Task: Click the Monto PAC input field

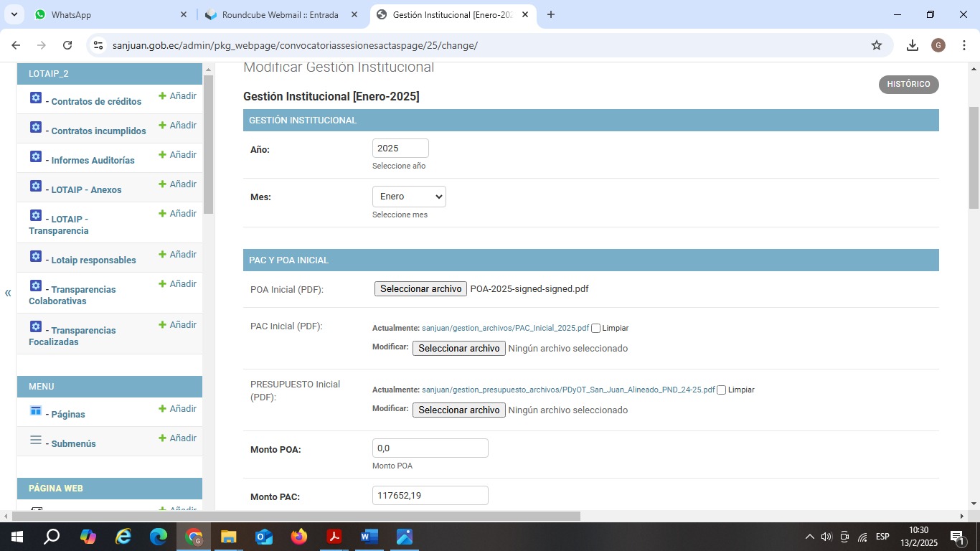Action: pyautogui.click(x=430, y=496)
